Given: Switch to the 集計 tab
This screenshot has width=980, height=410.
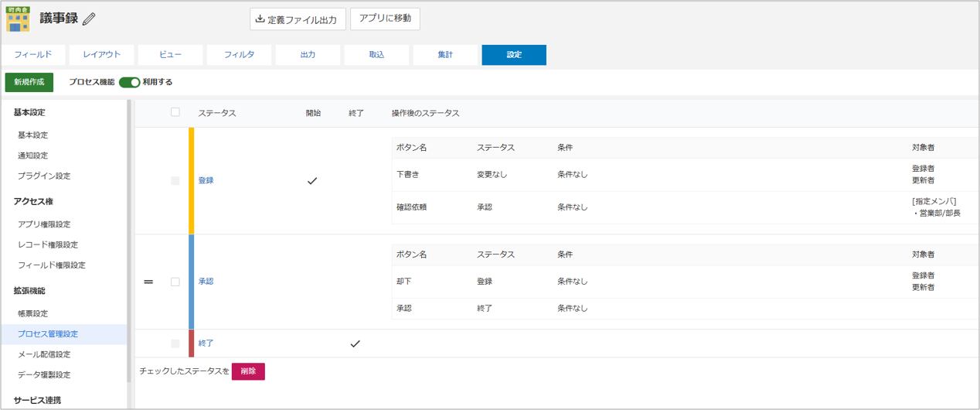Looking at the screenshot, I should point(445,55).
